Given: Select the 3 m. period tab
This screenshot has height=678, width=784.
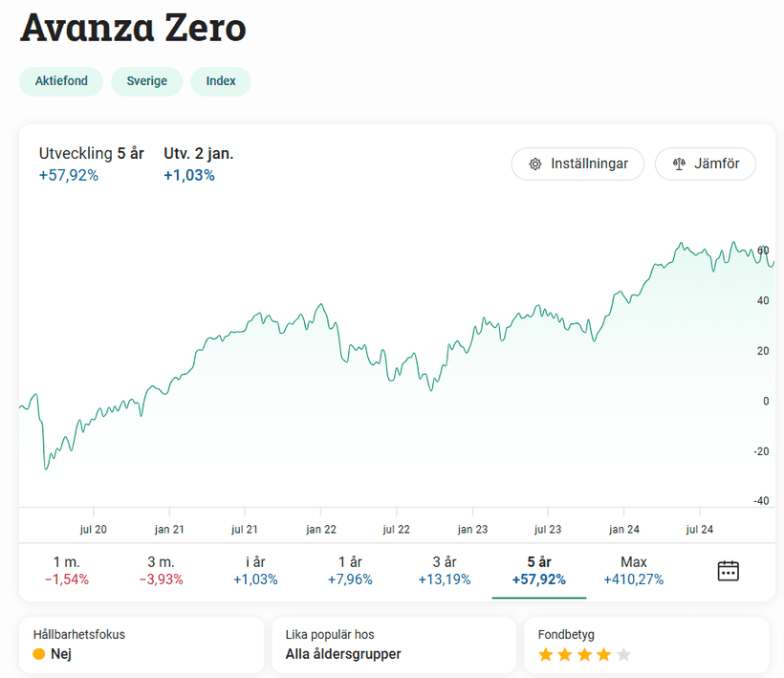Looking at the screenshot, I should [x=161, y=571].
